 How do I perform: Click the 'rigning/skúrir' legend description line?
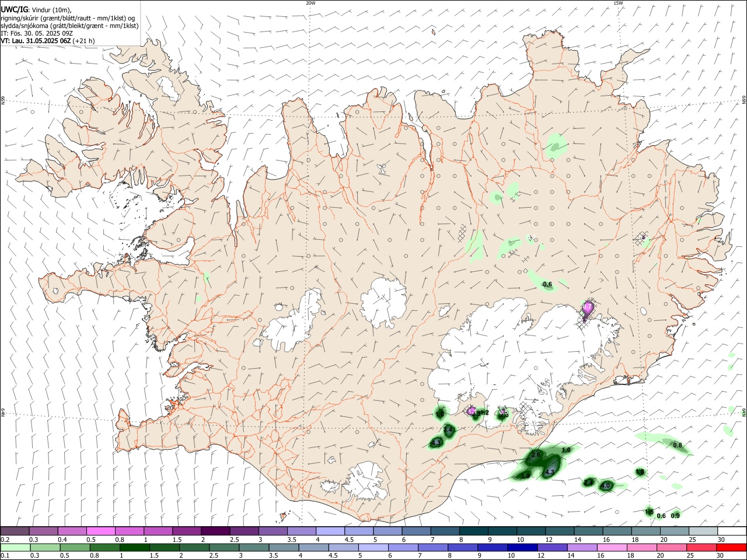68,18
